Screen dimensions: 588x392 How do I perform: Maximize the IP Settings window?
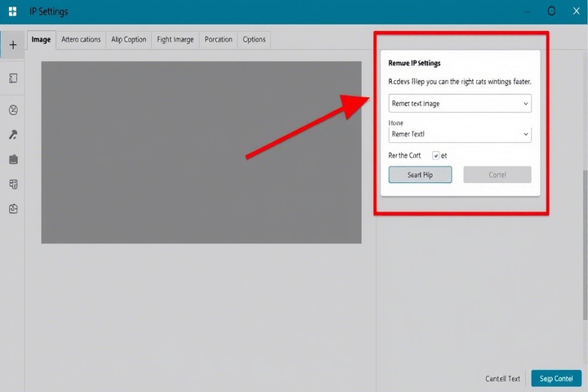click(x=551, y=11)
